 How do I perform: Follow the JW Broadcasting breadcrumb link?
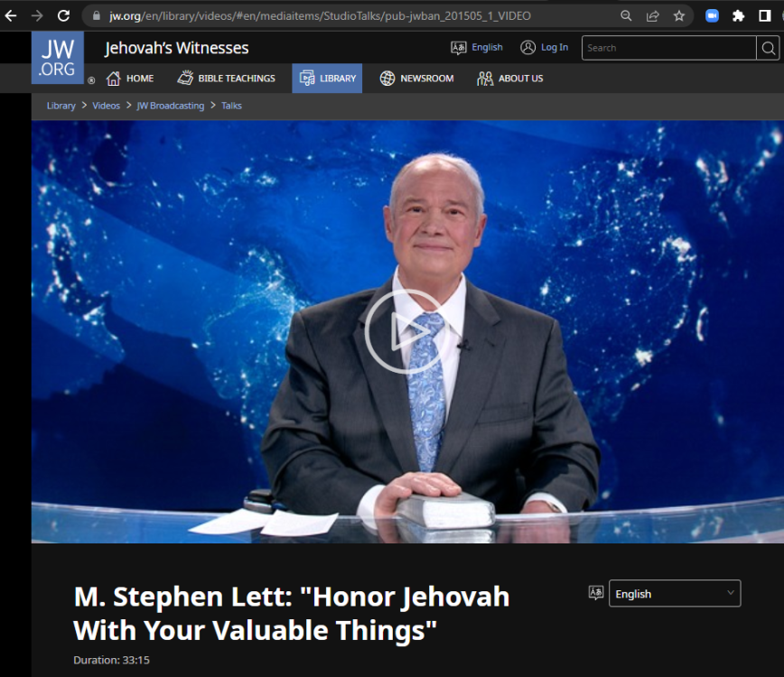coord(170,106)
